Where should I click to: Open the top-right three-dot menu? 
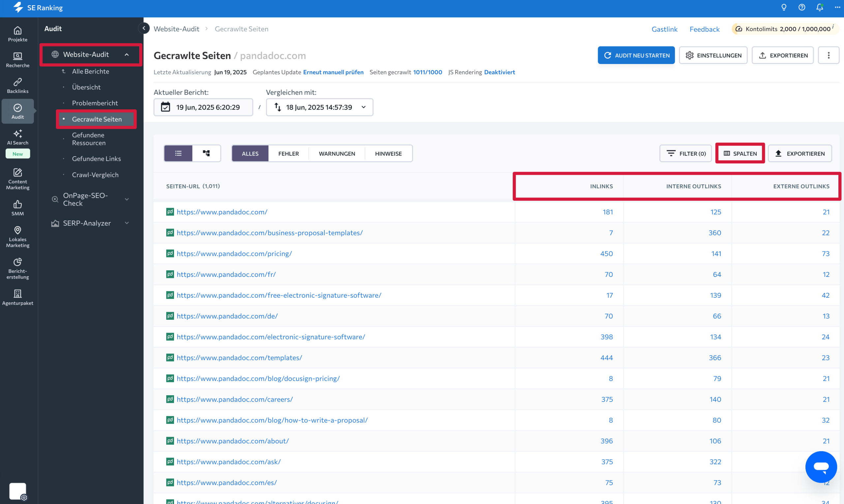[837, 8]
